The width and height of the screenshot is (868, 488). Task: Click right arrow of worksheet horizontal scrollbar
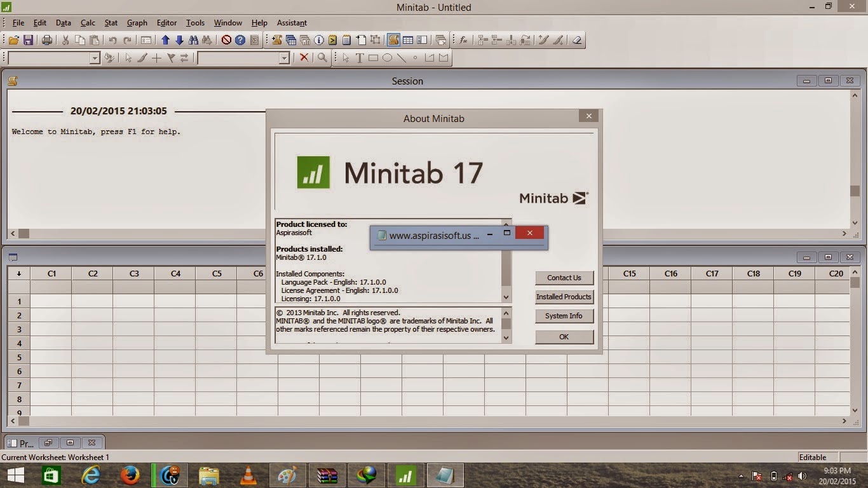844,421
